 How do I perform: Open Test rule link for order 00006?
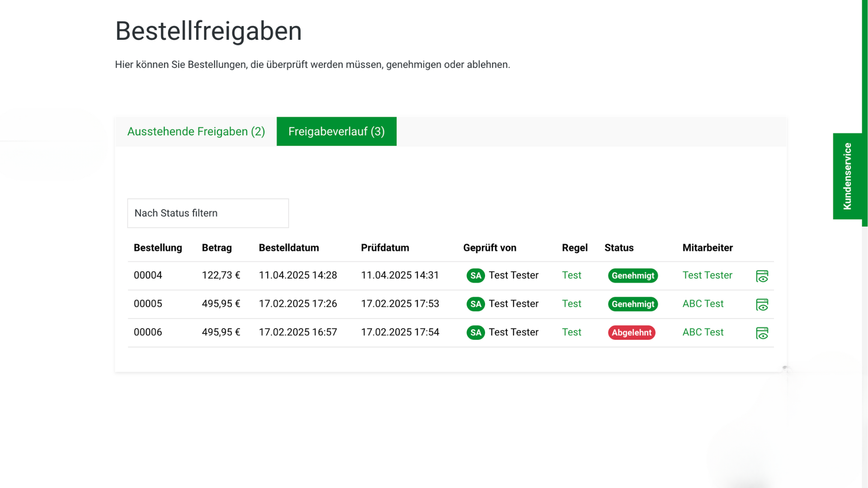point(571,332)
